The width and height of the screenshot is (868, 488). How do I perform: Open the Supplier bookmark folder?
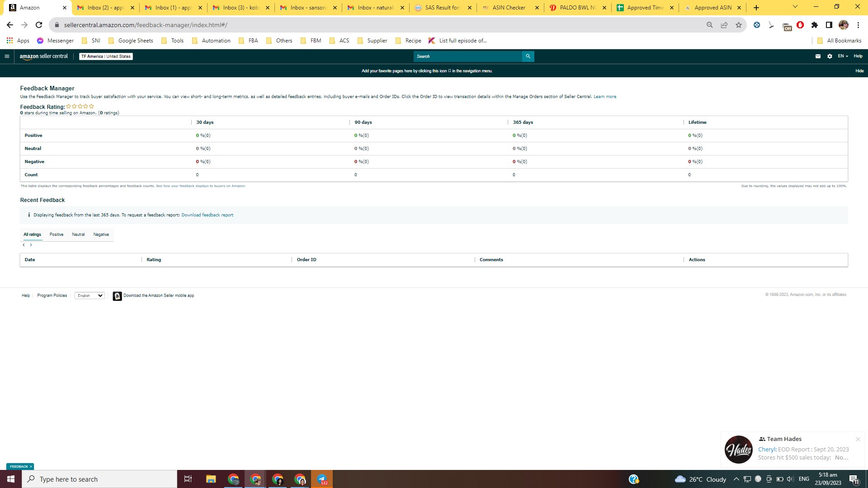click(x=372, y=41)
